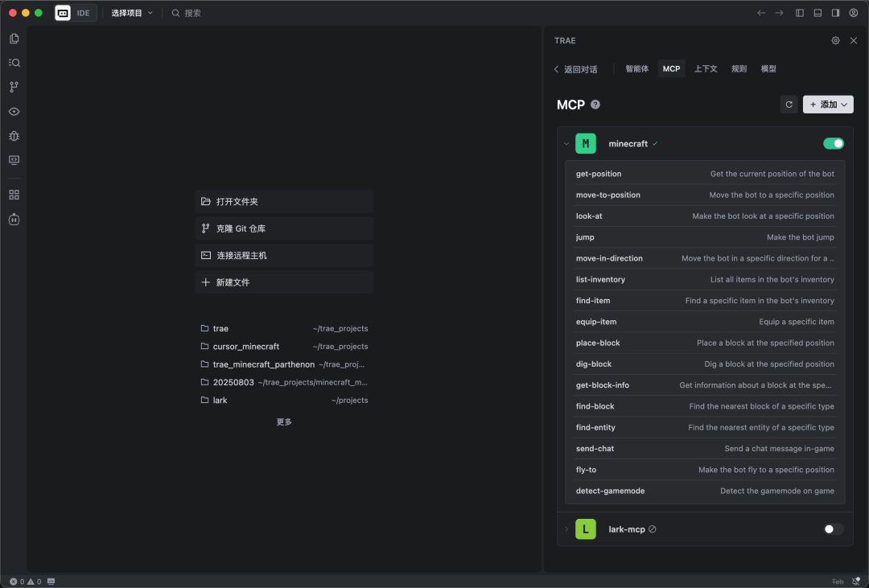Viewport: 869px width, 588px height.
Task: Click the minecraft green M server icon
Action: click(585, 143)
